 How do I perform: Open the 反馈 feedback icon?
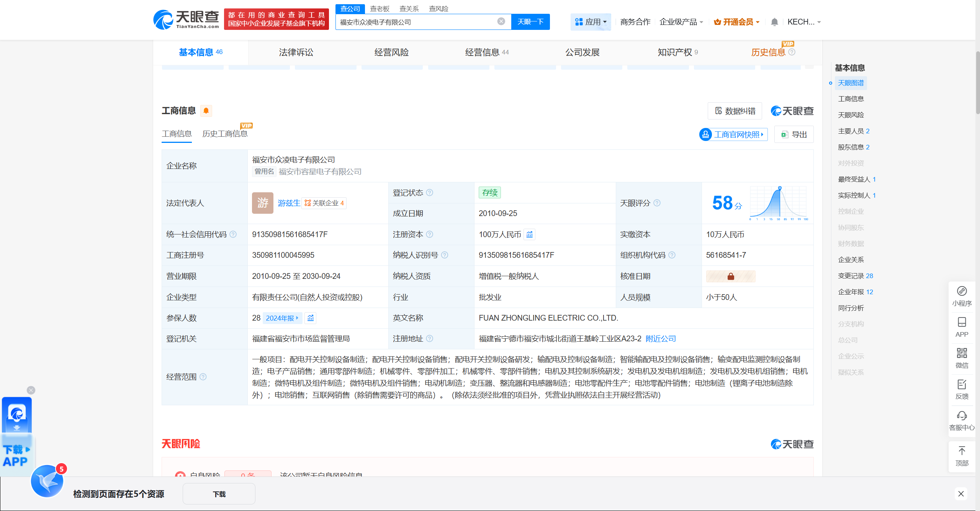pyautogui.click(x=962, y=385)
